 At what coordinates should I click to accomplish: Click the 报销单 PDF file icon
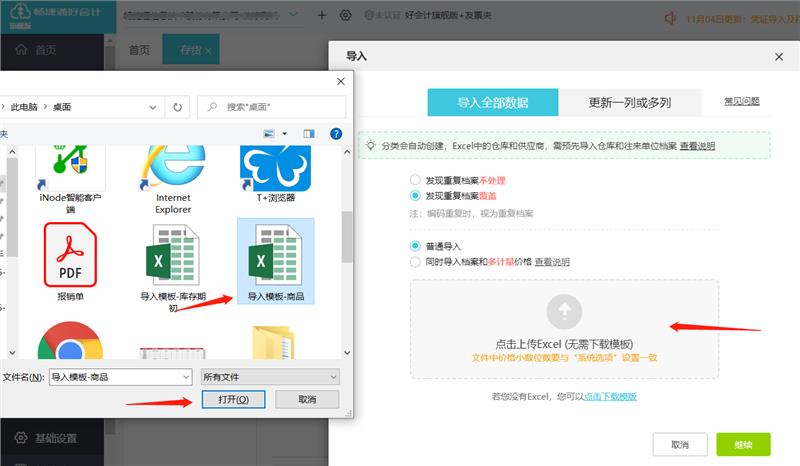70,259
